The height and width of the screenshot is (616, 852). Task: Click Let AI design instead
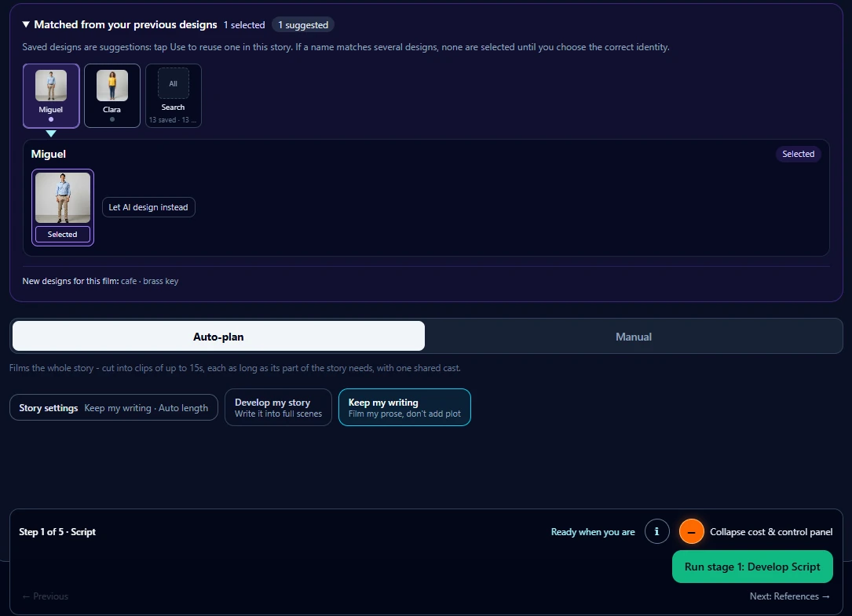click(148, 207)
